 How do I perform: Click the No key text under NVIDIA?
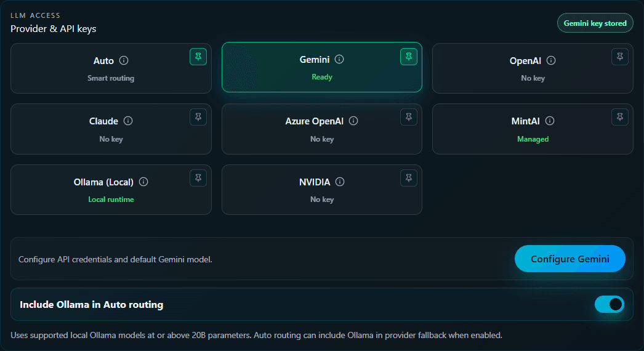click(x=322, y=200)
